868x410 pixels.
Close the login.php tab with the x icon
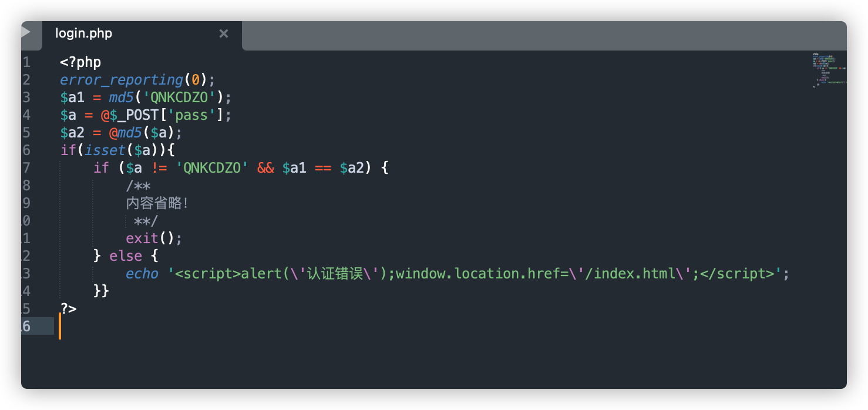click(x=223, y=34)
